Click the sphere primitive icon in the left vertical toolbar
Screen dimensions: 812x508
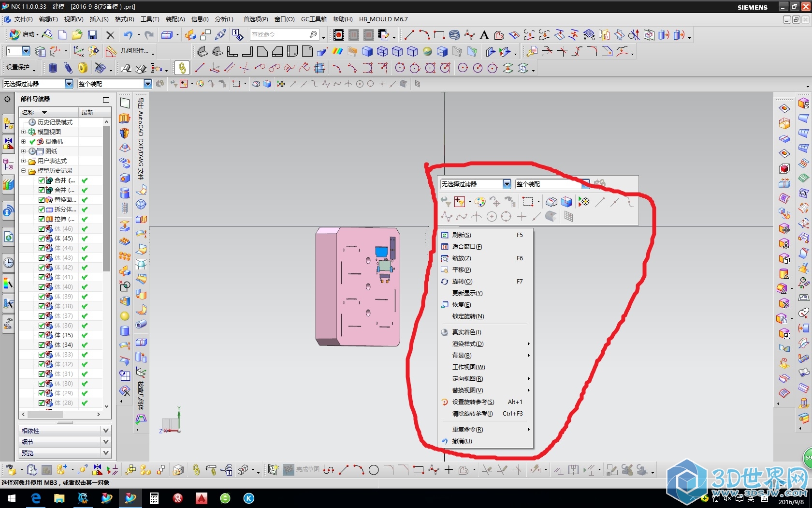click(x=125, y=316)
